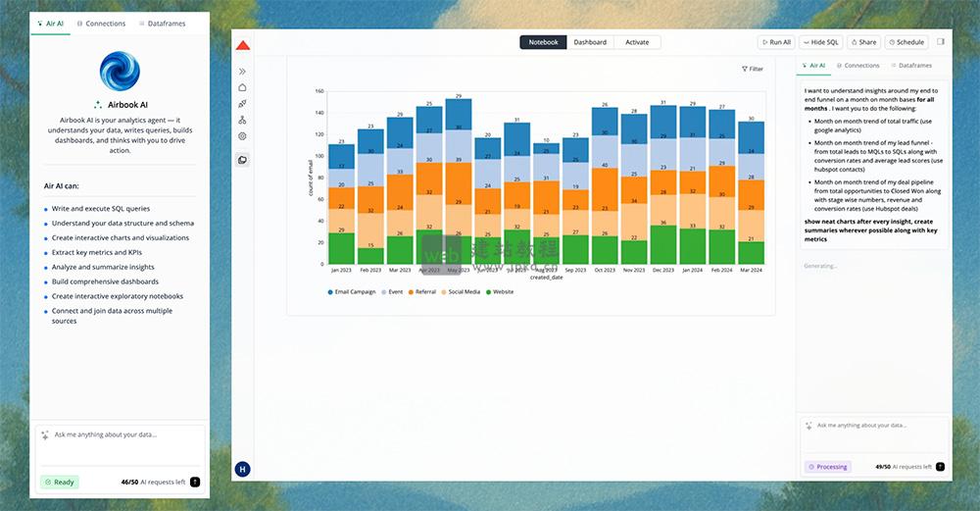Toggle Event legend swatch
980x511 pixels.
click(x=384, y=292)
